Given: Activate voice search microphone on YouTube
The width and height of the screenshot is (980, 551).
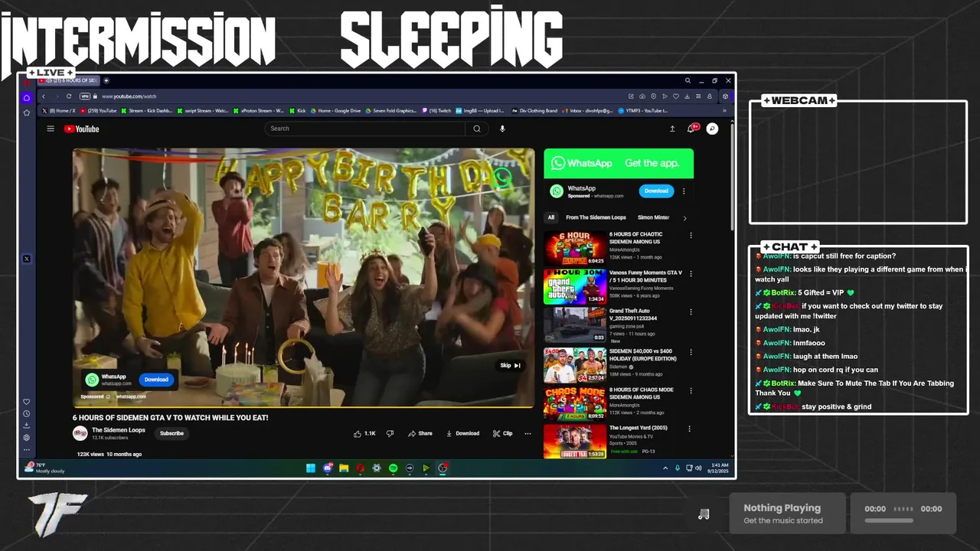Looking at the screenshot, I should [502, 129].
